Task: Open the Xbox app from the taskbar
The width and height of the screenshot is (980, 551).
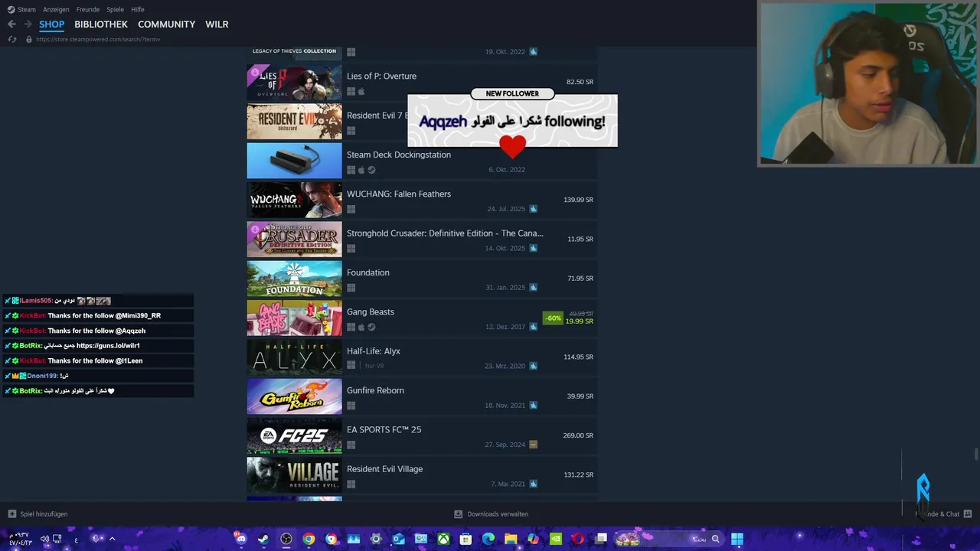Action: pos(443,539)
